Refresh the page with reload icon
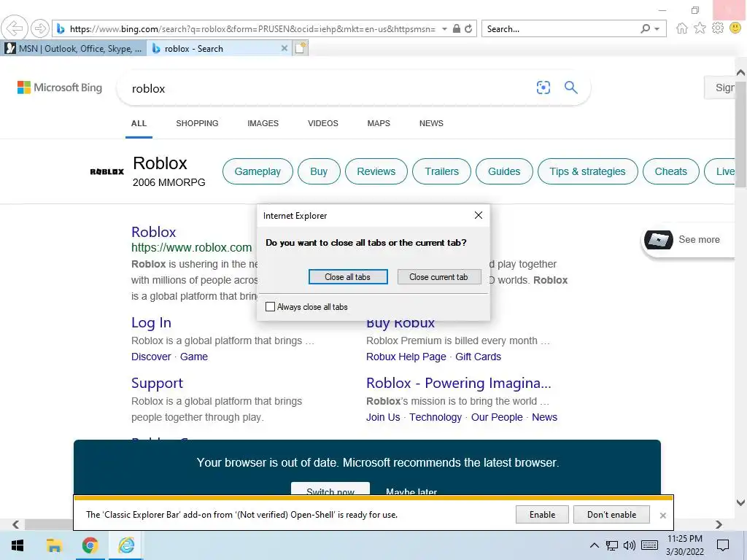This screenshot has height=560, width=747. point(468,28)
